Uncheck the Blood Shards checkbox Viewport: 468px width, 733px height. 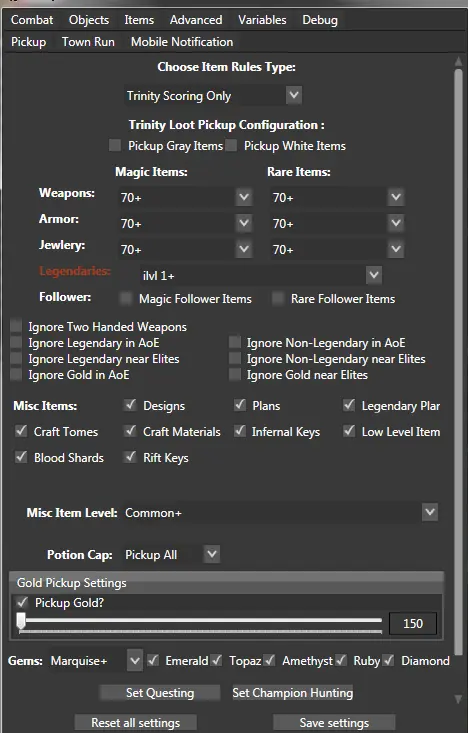tap(21, 457)
